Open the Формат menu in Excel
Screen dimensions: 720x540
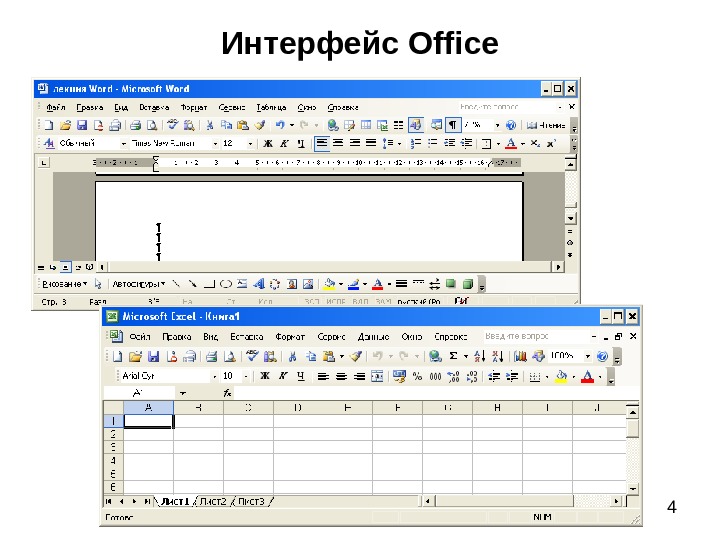coord(290,337)
